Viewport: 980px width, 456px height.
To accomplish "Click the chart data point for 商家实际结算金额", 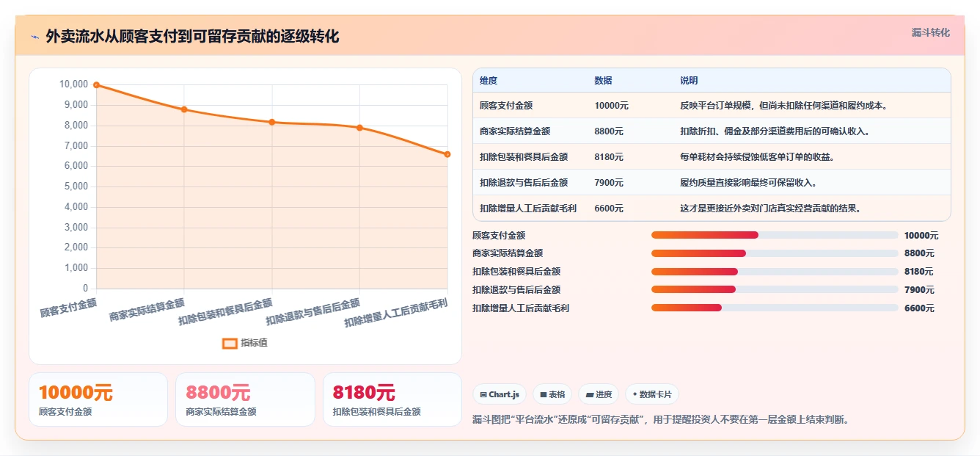I will [x=184, y=109].
